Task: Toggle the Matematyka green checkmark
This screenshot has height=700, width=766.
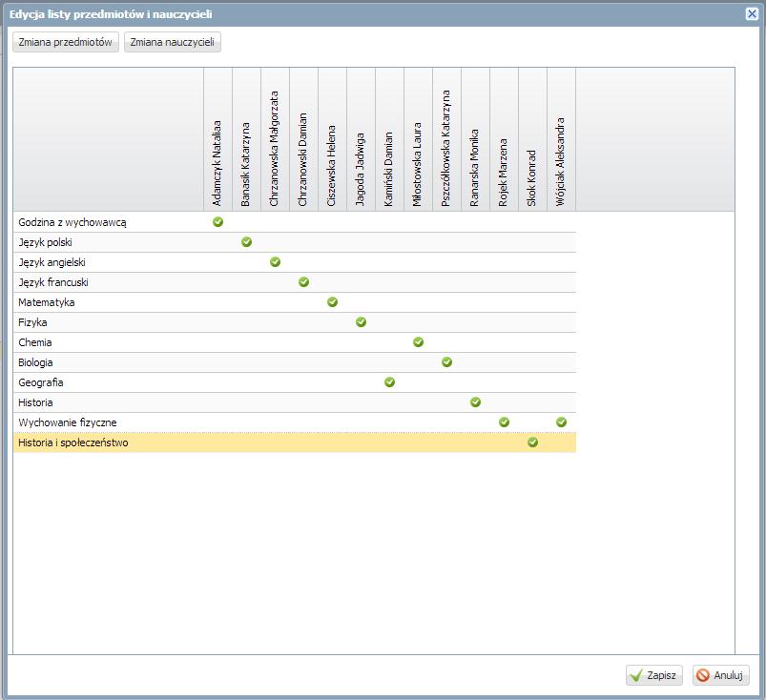Action: (x=332, y=302)
